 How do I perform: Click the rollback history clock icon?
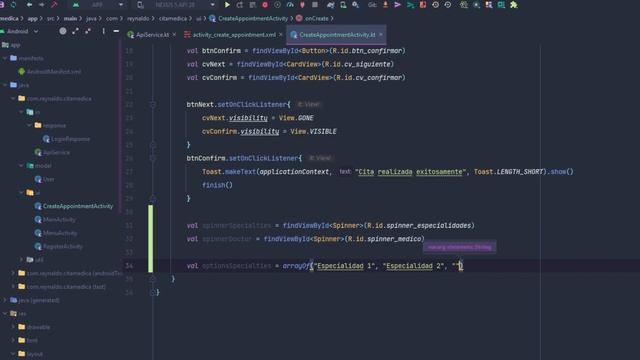tap(448, 5)
